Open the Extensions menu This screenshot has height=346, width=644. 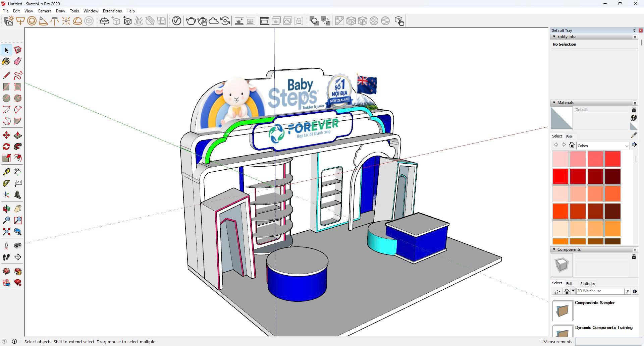click(112, 11)
